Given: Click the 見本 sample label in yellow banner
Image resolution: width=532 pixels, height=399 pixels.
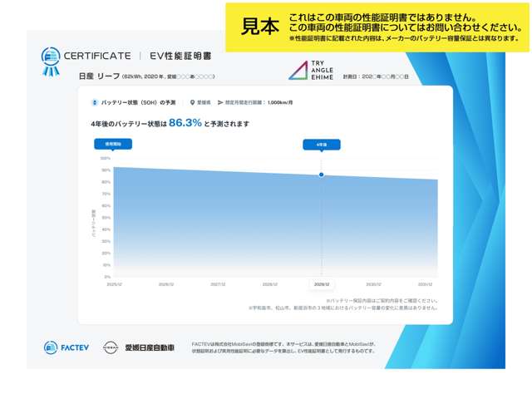Looking at the screenshot, I should (260, 27).
